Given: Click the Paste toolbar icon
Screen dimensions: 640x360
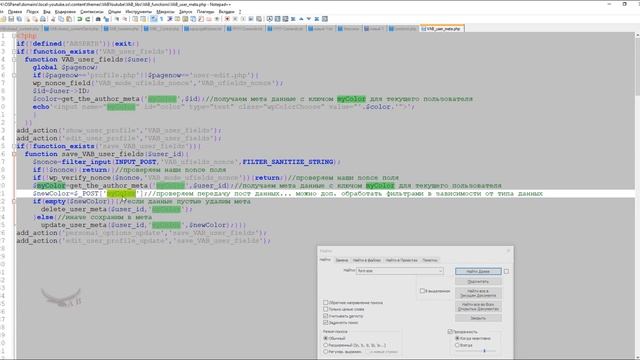Looking at the screenshot, I should point(69,19).
